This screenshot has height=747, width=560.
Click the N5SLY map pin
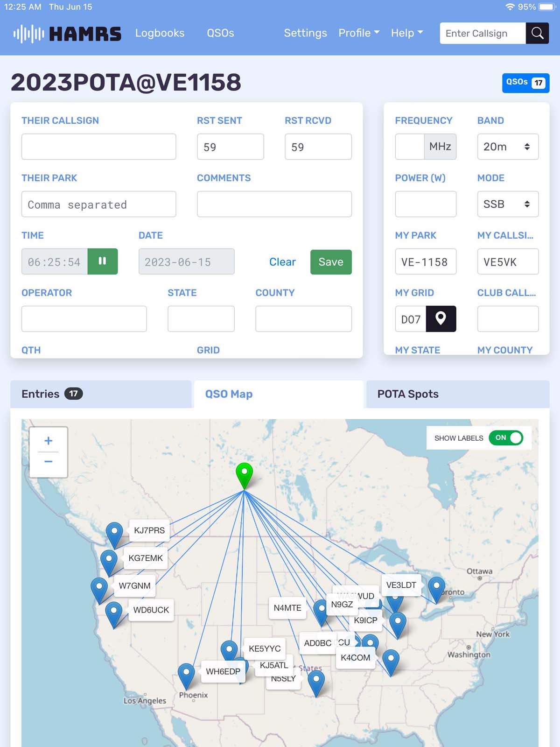pos(316,683)
